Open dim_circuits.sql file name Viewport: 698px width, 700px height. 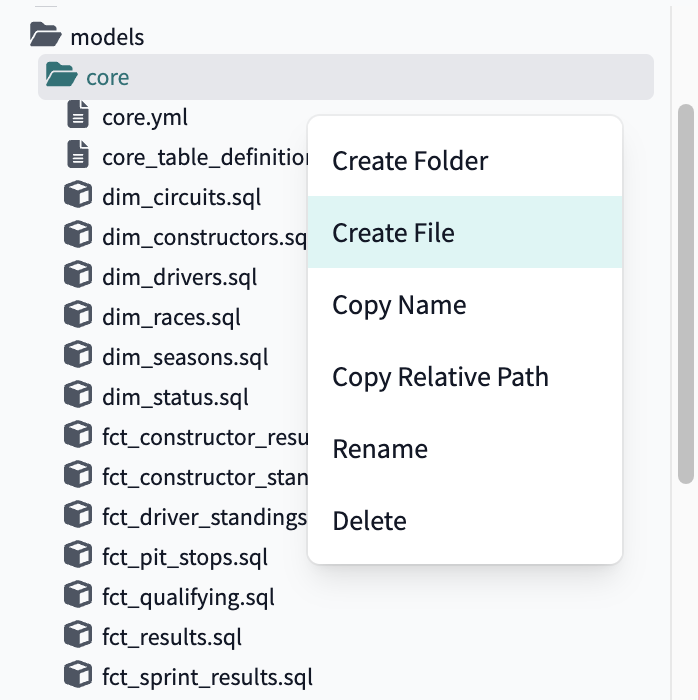point(181,197)
